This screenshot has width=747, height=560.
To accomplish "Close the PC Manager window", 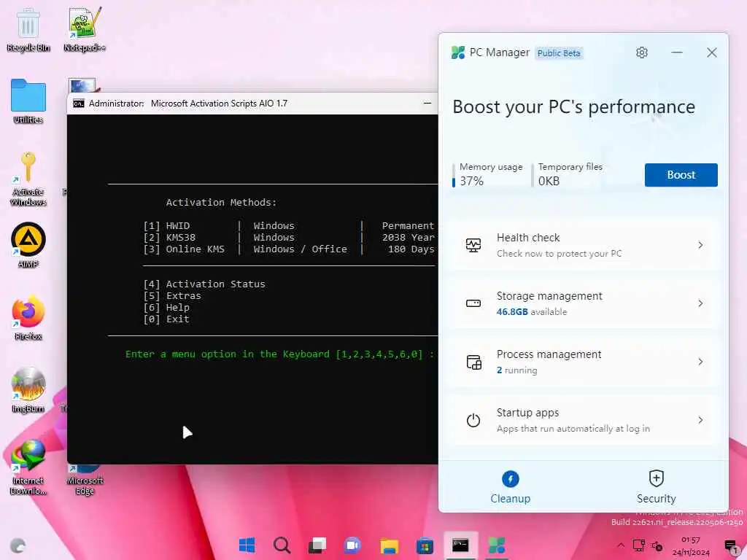I will (x=711, y=52).
